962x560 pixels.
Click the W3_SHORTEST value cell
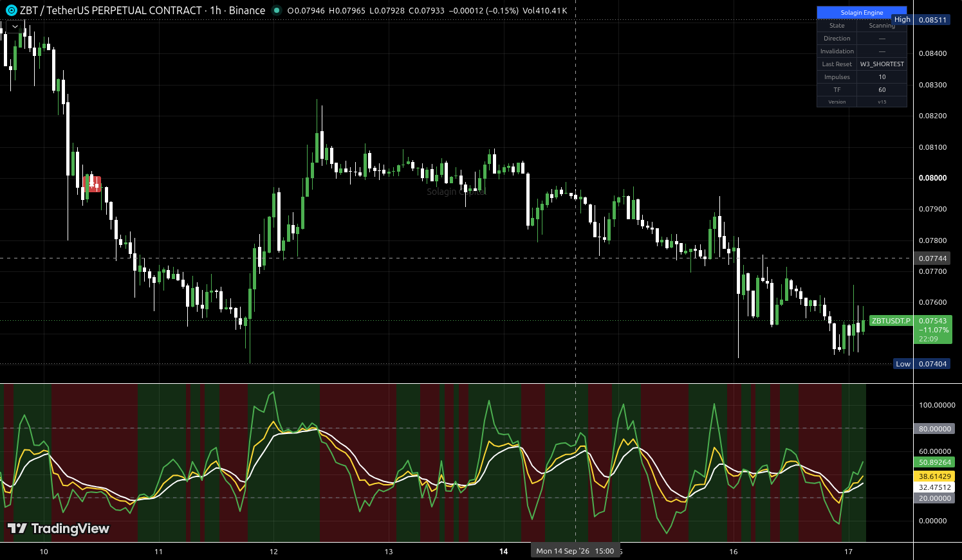882,64
